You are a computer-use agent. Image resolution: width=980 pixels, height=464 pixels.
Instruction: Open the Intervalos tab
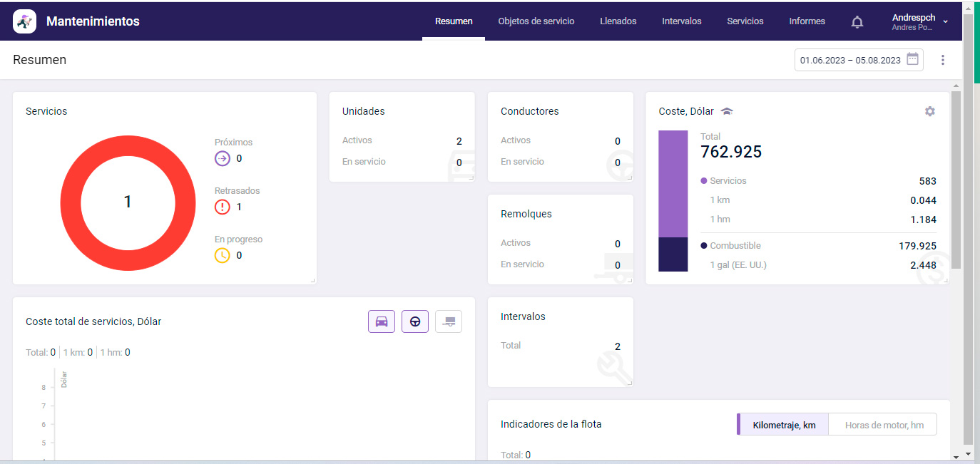pos(682,21)
